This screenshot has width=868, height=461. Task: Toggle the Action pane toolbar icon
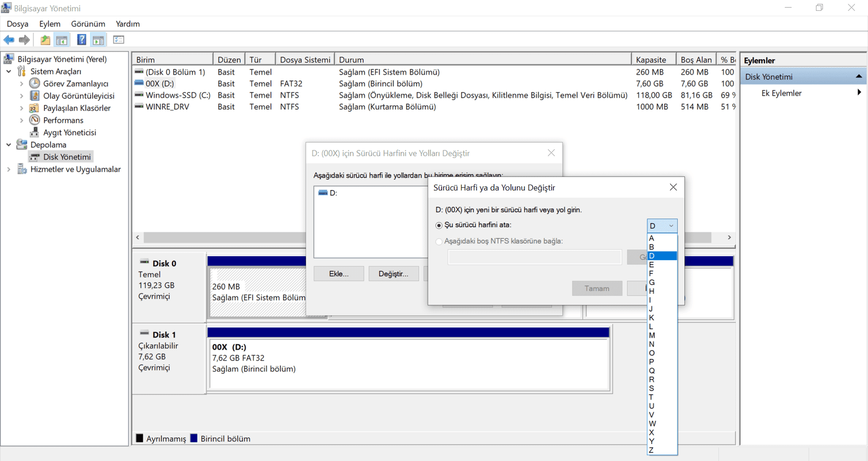98,40
